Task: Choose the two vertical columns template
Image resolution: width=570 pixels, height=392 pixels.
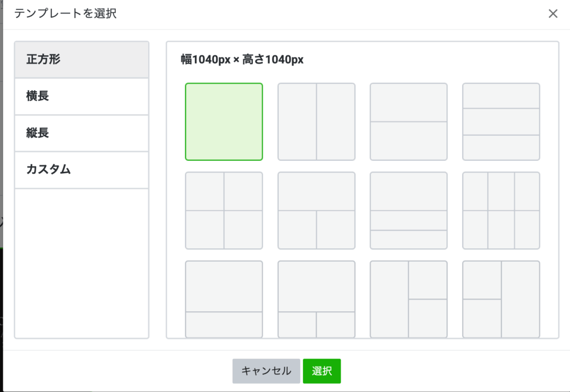Action: coord(316,121)
